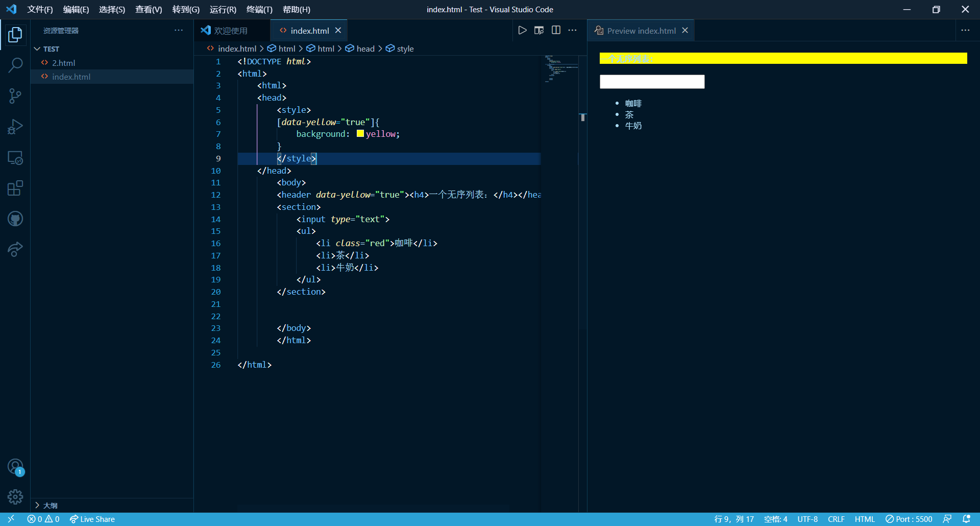
Task: Click the first html breadcrumb item
Action: point(282,49)
